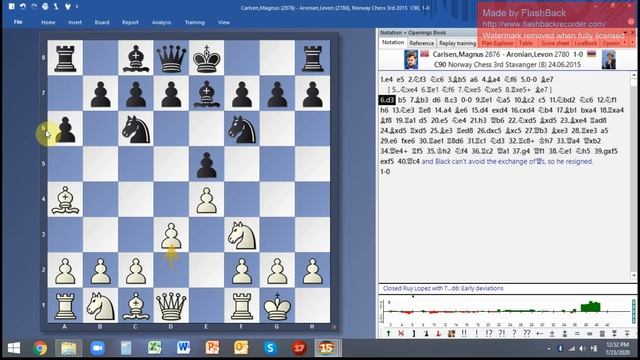The width and height of the screenshot is (640, 360).
Task: Click the red pawn annotation icon
Action: [439, 333]
